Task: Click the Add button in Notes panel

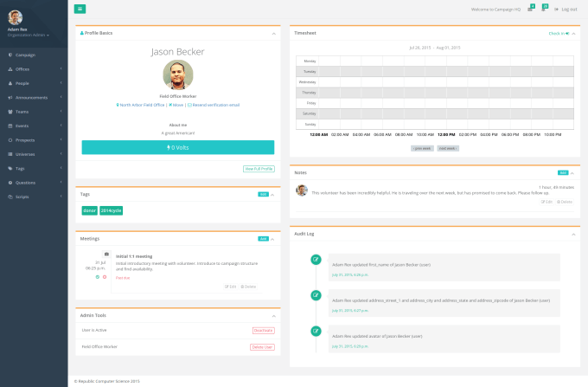Action: [563, 172]
